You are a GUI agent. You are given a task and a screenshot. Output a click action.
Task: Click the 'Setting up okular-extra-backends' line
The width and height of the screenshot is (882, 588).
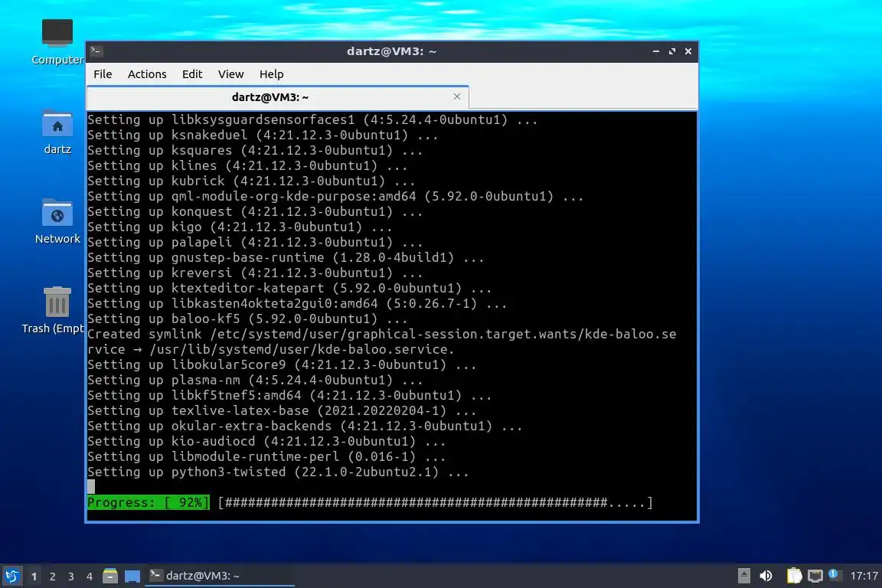(304, 426)
